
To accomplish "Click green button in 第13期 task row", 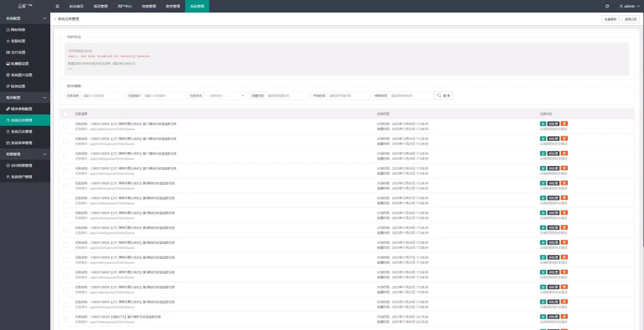I will (x=543, y=124).
